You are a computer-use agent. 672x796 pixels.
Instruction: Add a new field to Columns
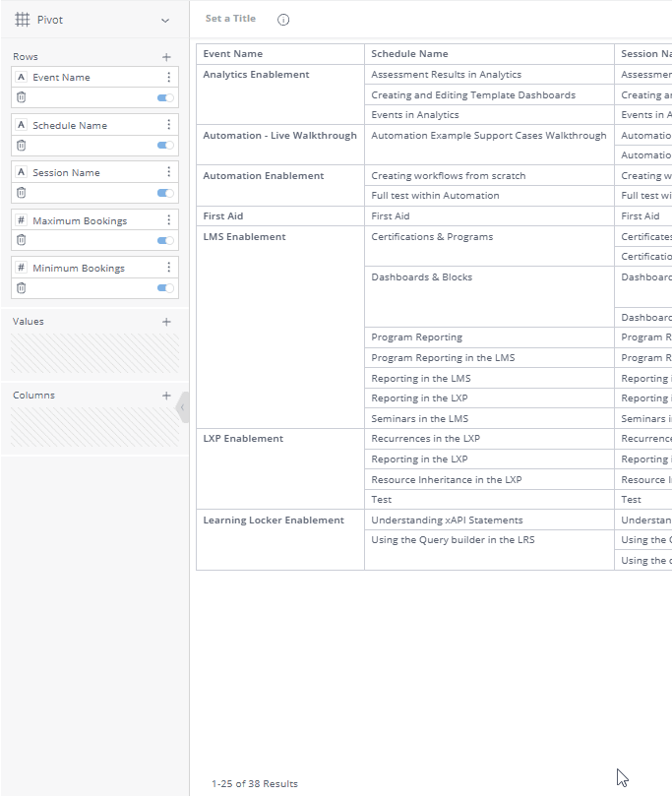166,396
